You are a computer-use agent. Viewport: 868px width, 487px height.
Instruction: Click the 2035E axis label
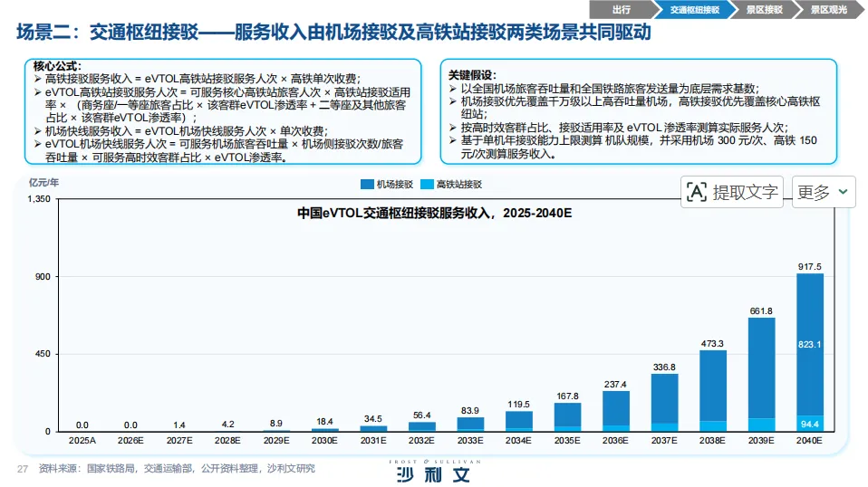point(567,440)
